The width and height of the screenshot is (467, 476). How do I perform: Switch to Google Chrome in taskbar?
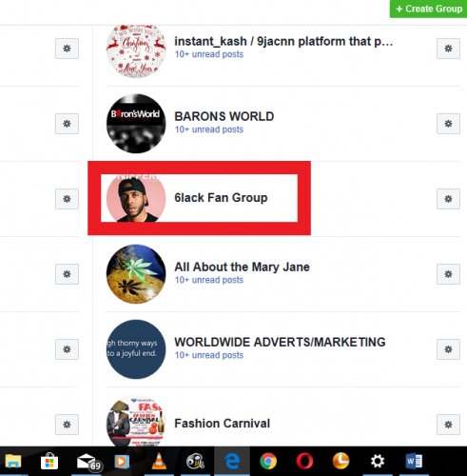[268, 461]
